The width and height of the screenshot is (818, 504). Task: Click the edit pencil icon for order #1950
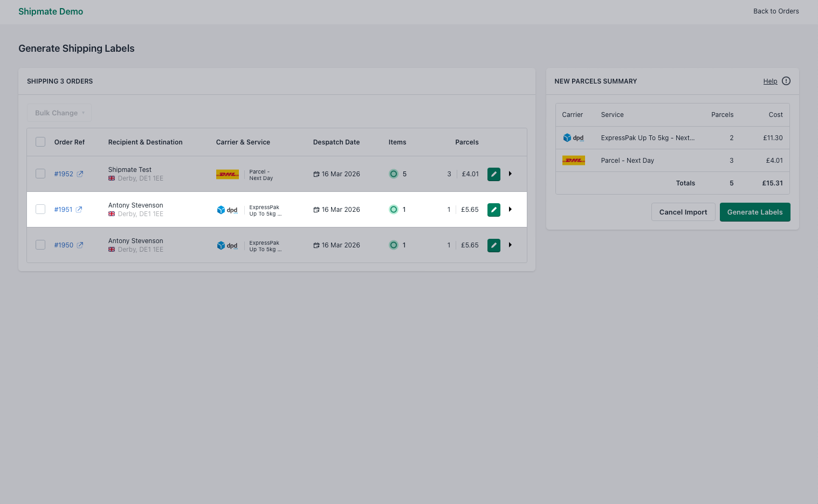493,245
